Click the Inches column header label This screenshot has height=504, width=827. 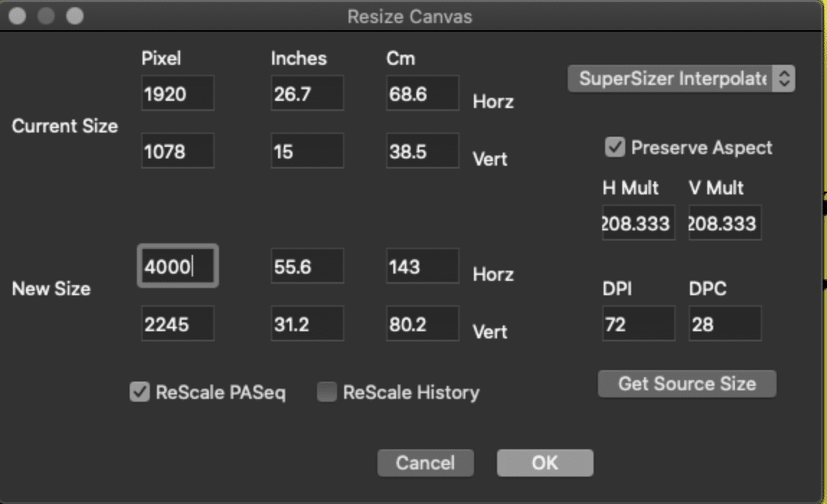pos(298,58)
